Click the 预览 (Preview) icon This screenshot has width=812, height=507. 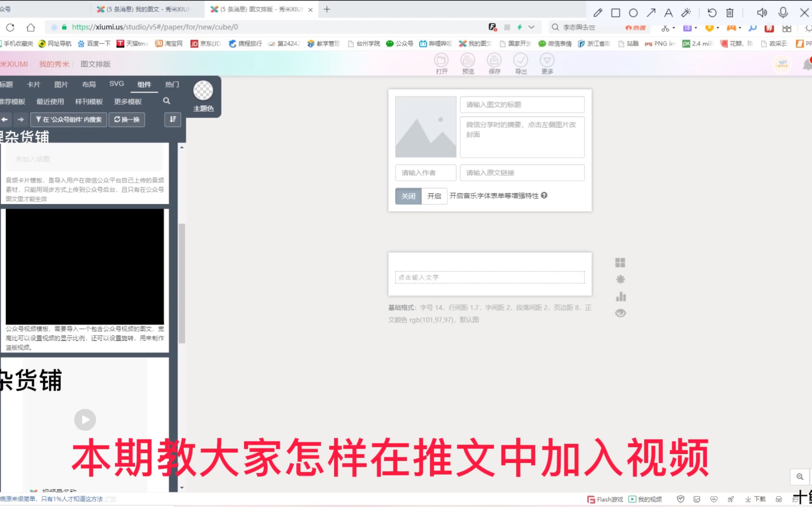468,60
